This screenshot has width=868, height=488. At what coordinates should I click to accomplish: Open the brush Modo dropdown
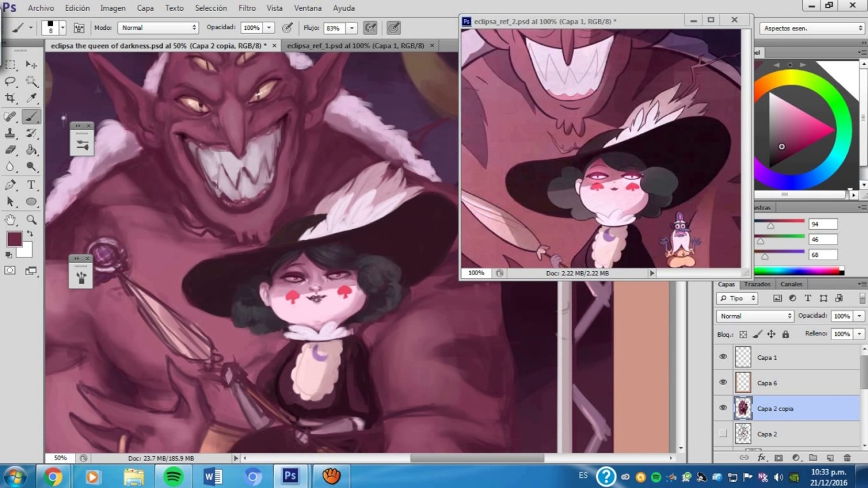pyautogui.click(x=158, y=28)
